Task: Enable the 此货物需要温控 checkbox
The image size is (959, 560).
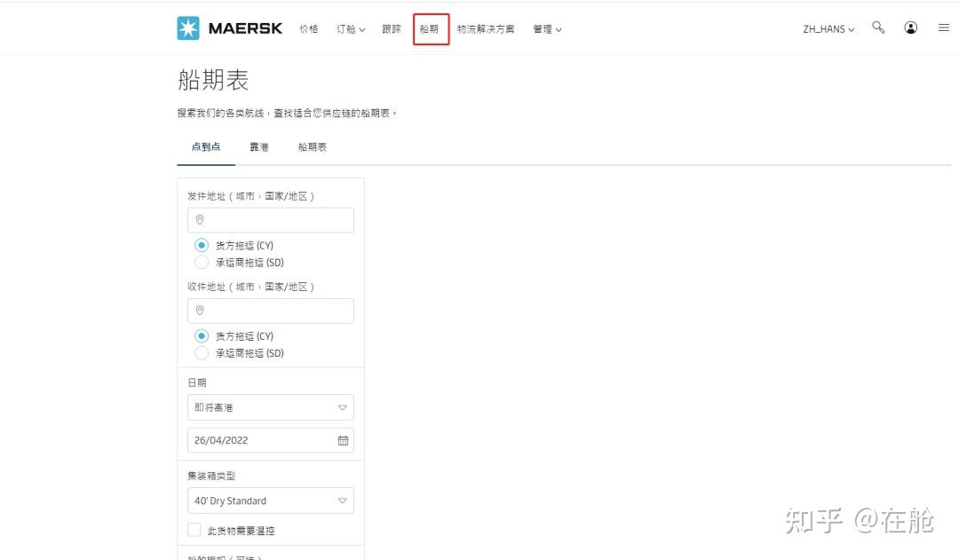Action: click(194, 530)
